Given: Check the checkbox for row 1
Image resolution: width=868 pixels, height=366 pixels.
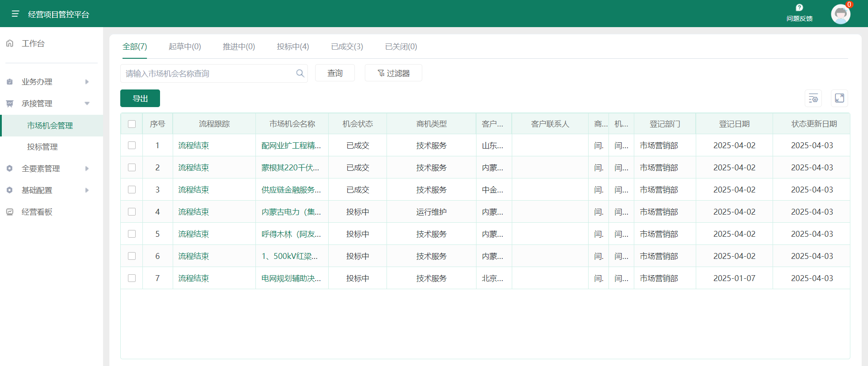Looking at the screenshot, I should click(x=132, y=145).
